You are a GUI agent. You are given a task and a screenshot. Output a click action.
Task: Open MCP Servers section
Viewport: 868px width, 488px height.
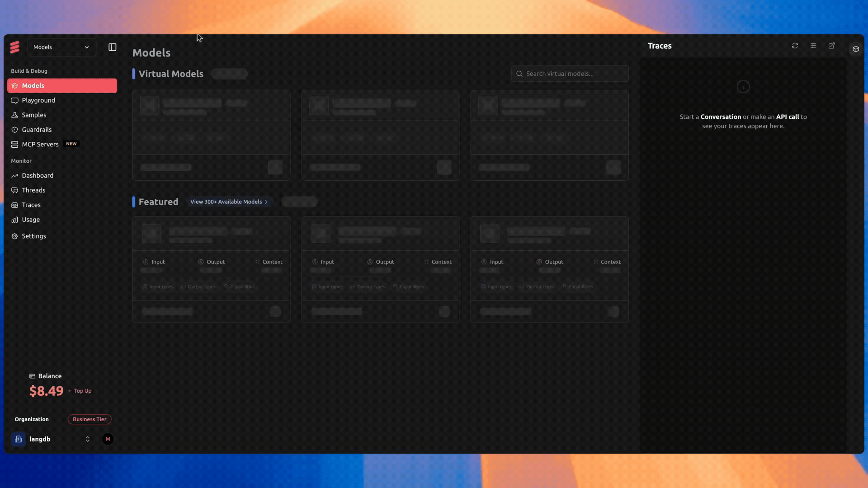pyautogui.click(x=40, y=144)
